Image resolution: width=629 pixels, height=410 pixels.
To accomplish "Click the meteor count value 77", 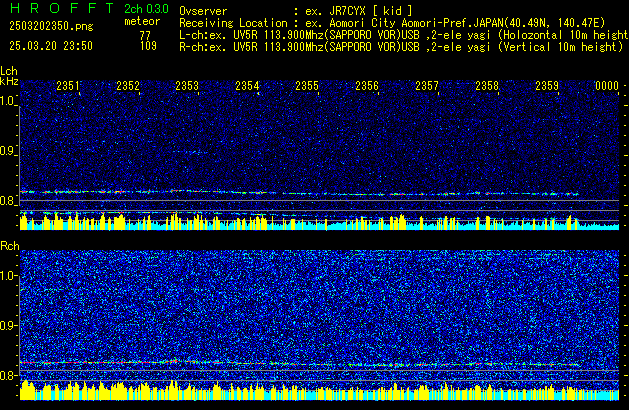I will (x=145, y=35).
